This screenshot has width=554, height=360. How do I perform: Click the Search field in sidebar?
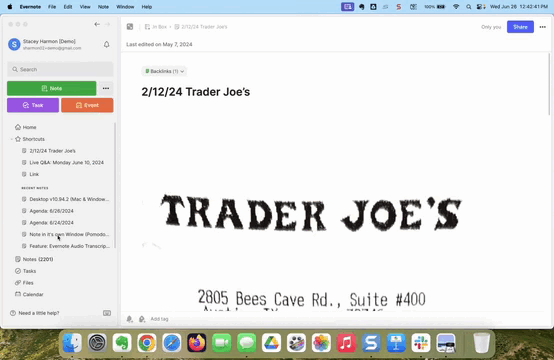point(60,70)
